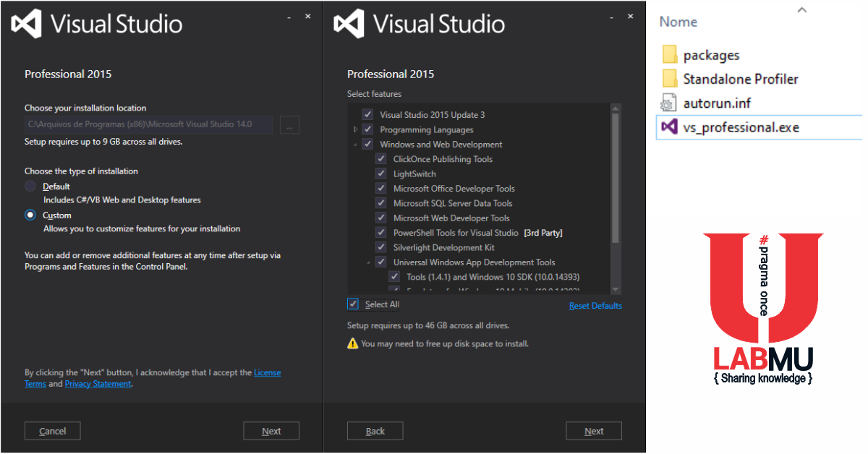Sort files by the Nome column
The width and height of the screenshot is (868, 454).
coord(678,22)
